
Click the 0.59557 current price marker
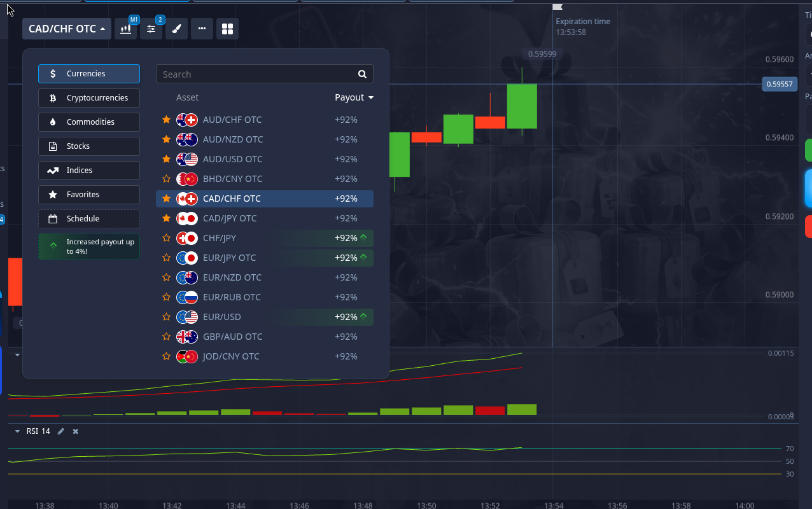click(x=780, y=84)
